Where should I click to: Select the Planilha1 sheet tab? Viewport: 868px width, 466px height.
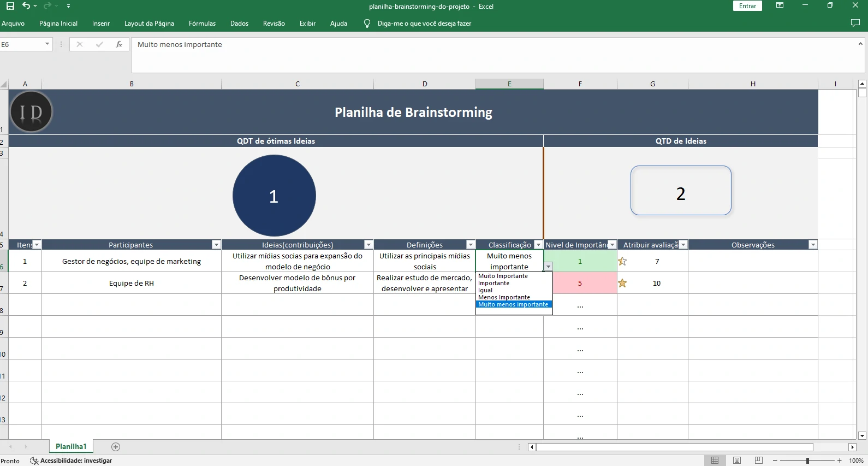click(x=71, y=447)
